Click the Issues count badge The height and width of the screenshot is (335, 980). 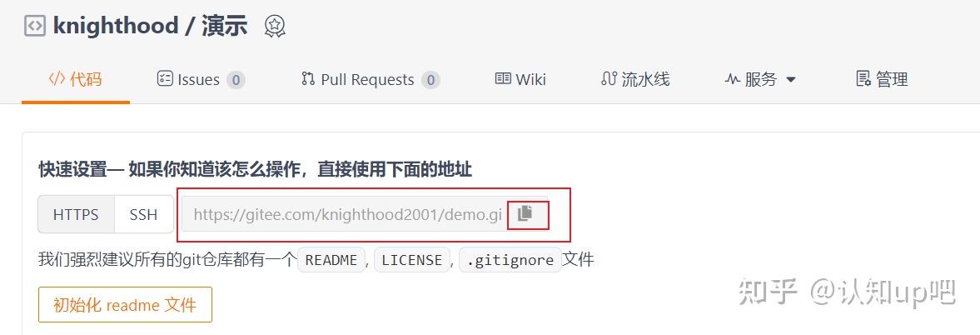236,80
